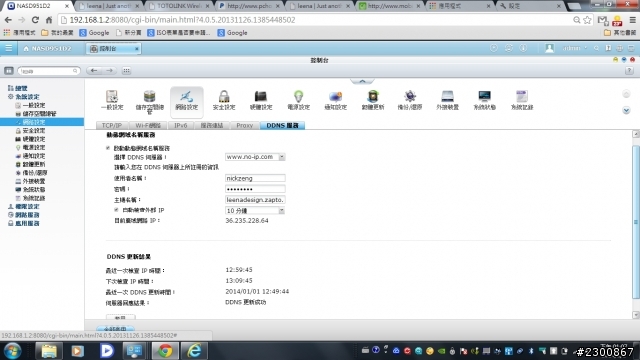The image size is (640, 360).
Task: Open System Status monitor top-row icon
Action: (x=484, y=100)
